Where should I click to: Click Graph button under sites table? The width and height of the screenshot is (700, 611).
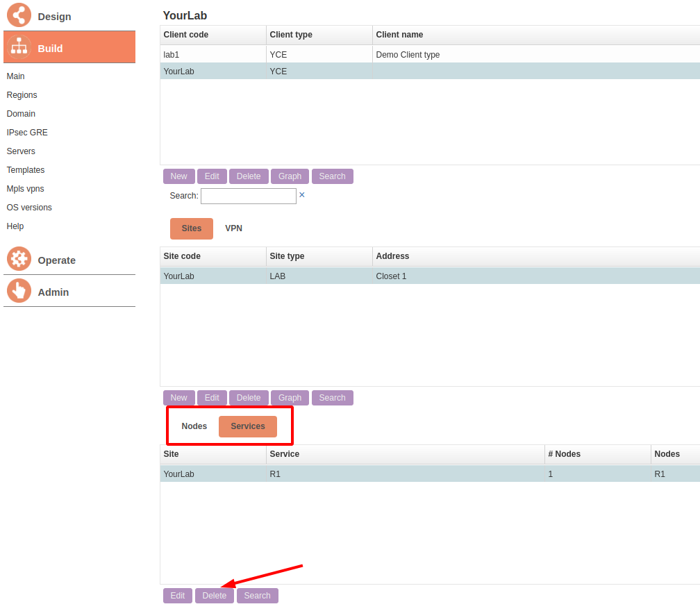[x=290, y=398]
